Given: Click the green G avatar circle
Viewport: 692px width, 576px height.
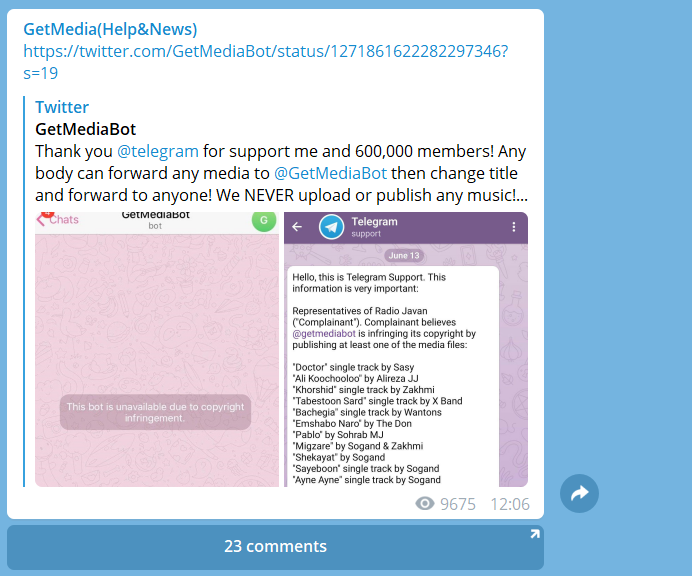Looking at the screenshot, I should [x=264, y=221].
